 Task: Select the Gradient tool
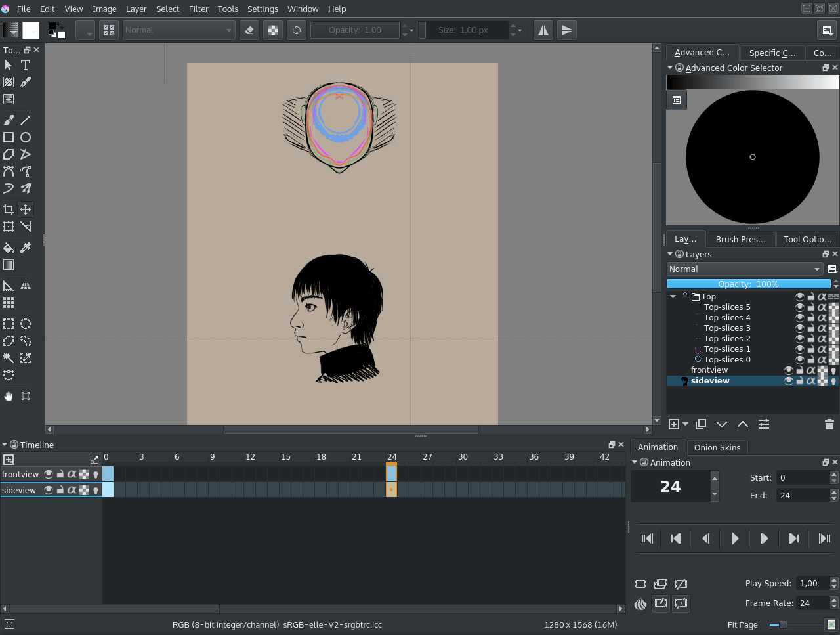(9, 265)
